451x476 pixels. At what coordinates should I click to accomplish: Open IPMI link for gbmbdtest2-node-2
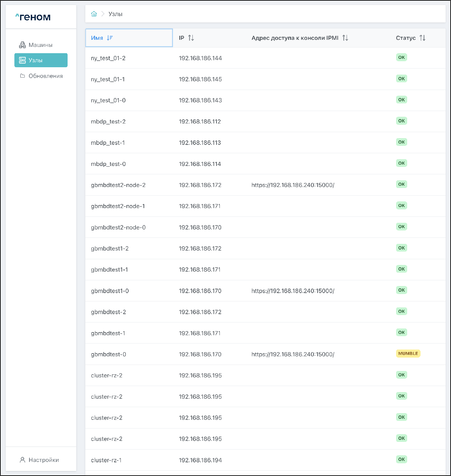coord(293,185)
